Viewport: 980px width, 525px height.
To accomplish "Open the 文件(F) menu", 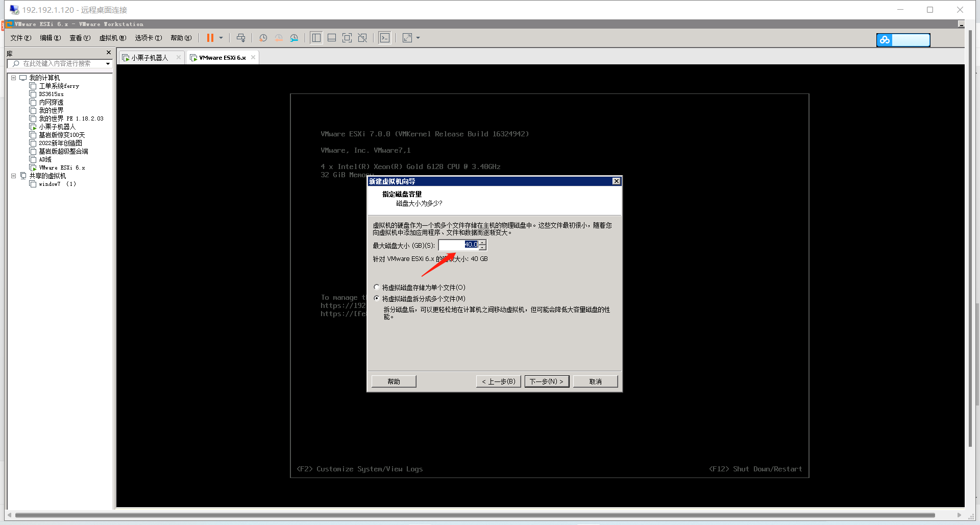I will pyautogui.click(x=21, y=38).
